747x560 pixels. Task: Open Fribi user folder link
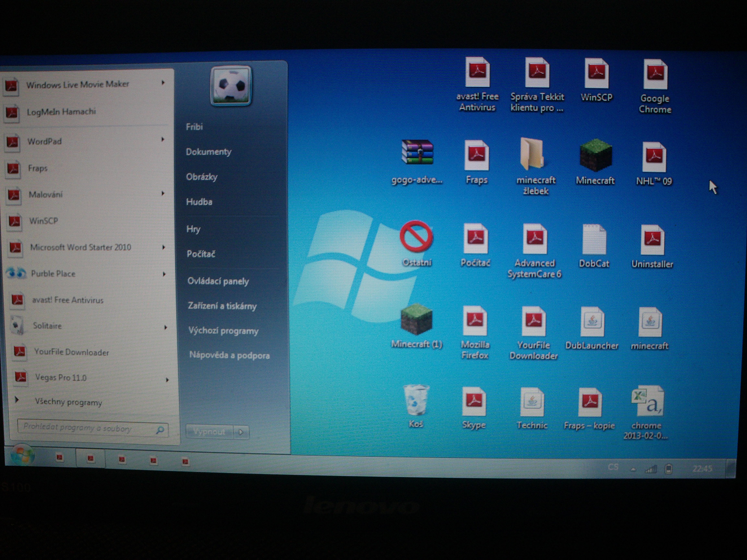click(194, 127)
